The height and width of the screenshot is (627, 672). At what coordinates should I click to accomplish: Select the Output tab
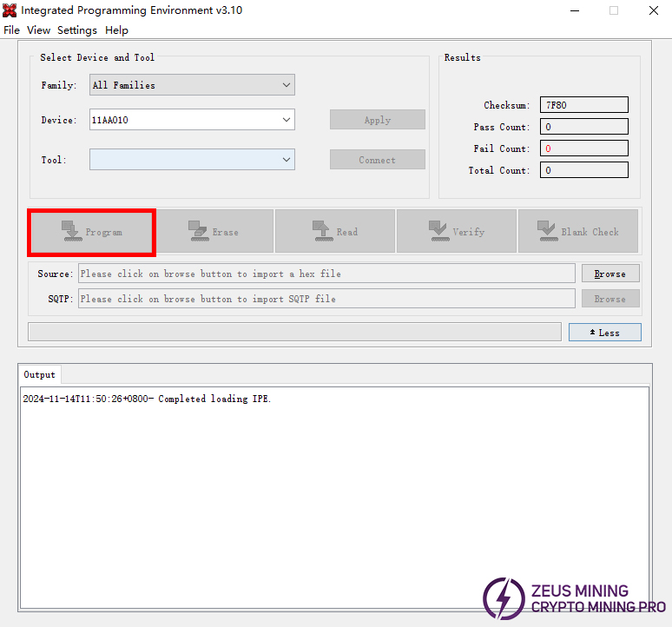coord(39,375)
